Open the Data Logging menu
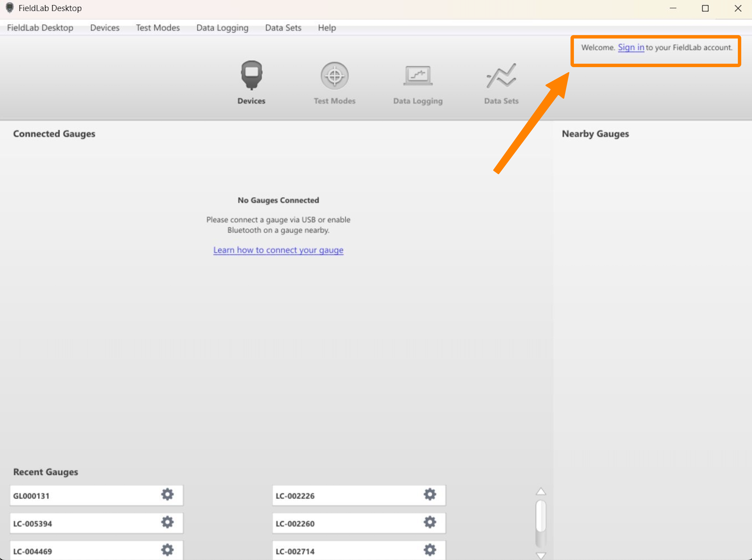This screenshot has height=560, width=752. point(223,27)
